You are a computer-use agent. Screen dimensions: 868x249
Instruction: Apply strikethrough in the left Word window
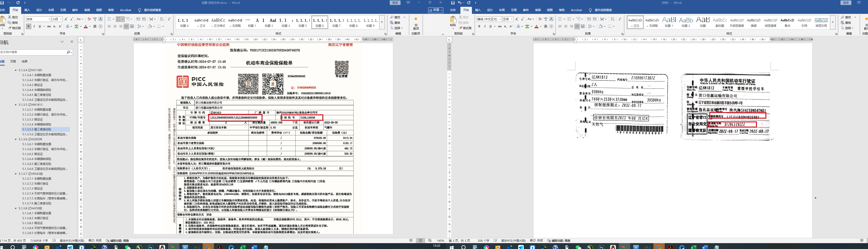(49, 26)
